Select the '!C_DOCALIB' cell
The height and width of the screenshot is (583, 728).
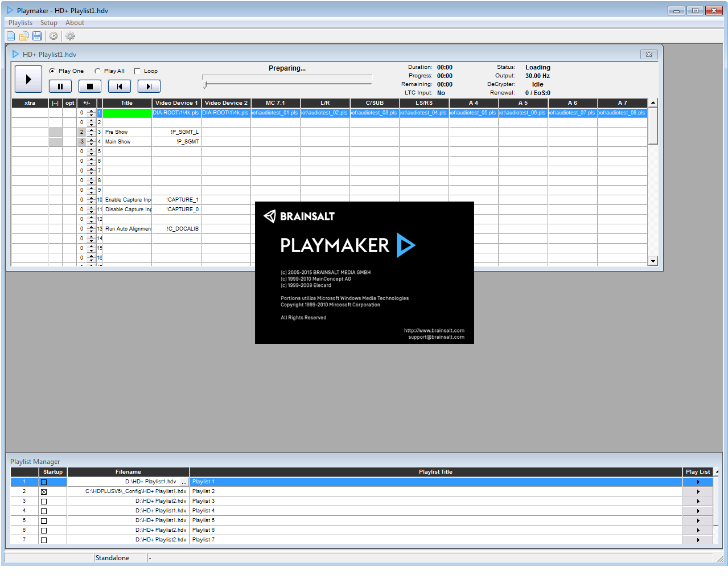176,229
